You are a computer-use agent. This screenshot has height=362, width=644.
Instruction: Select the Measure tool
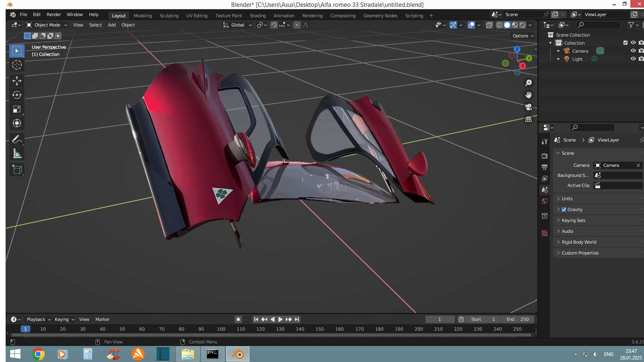(17, 154)
